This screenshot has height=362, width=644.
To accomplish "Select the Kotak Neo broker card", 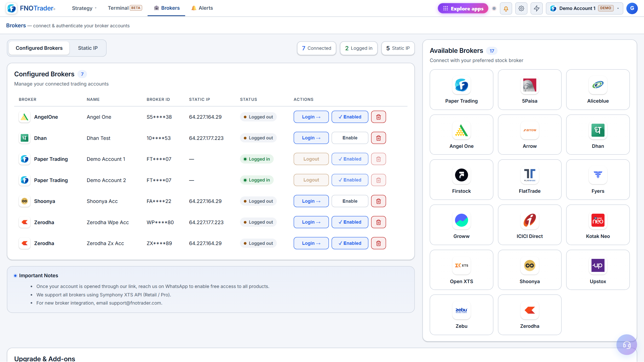I will pyautogui.click(x=598, y=225).
